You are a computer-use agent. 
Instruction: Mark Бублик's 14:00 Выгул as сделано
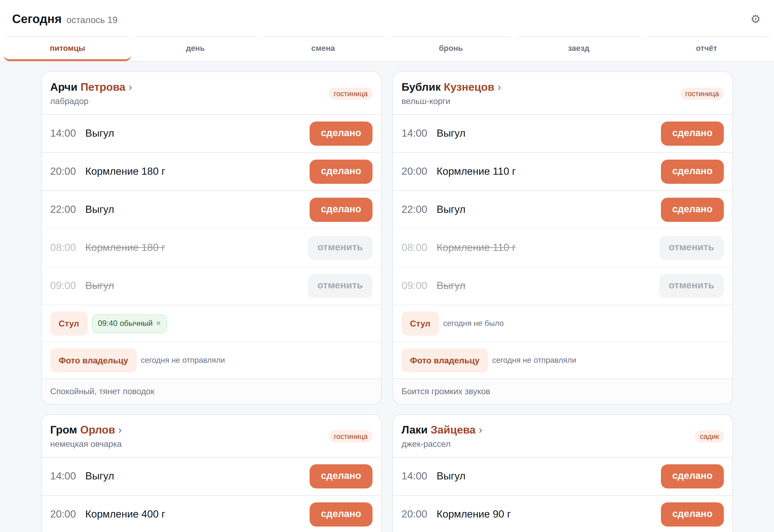(x=692, y=133)
